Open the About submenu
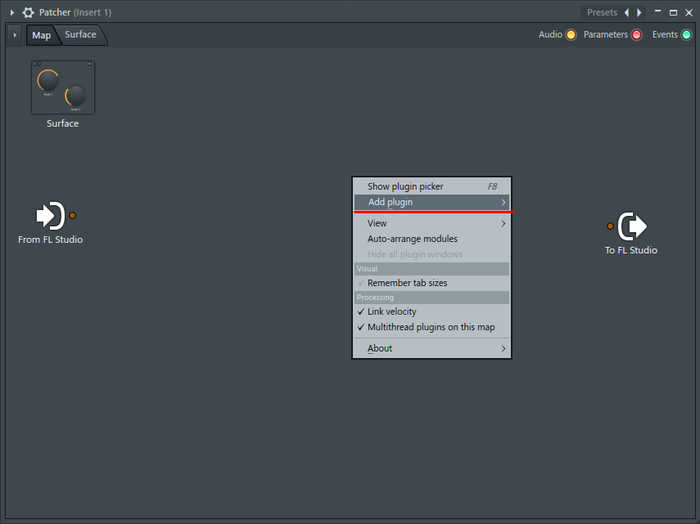 click(x=432, y=348)
